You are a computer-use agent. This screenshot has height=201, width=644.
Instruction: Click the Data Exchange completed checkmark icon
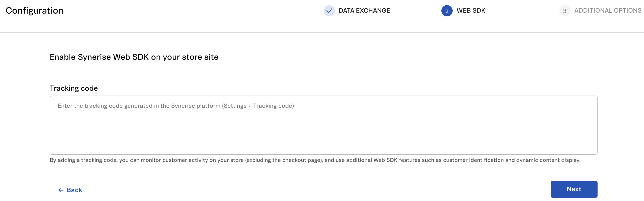[329, 11]
